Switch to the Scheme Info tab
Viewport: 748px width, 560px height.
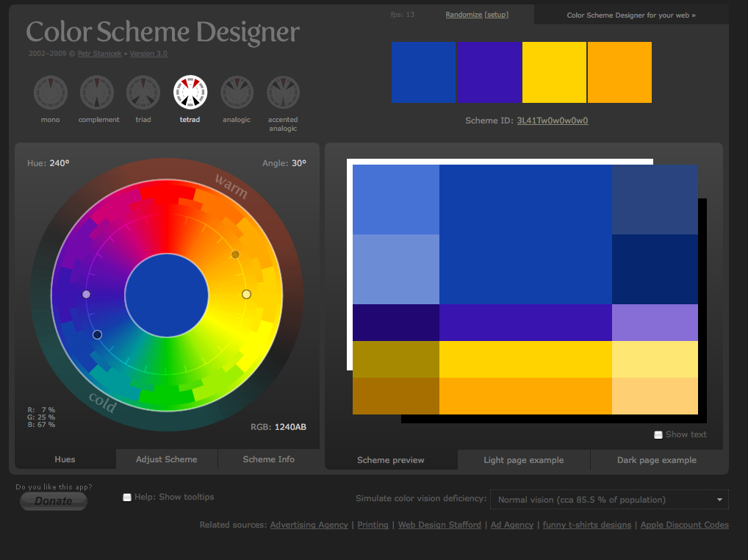(x=269, y=459)
